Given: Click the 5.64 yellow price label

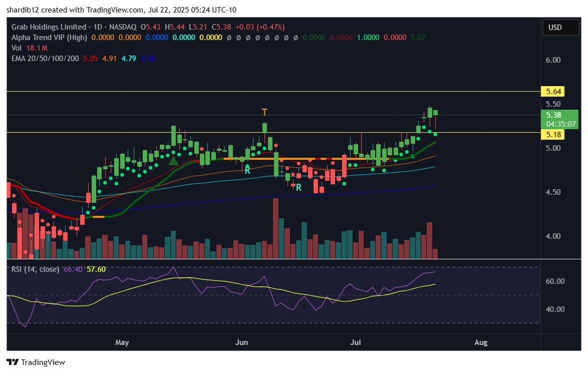Looking at the screenshot, I should pyautogui.click(x=553, y=92).
